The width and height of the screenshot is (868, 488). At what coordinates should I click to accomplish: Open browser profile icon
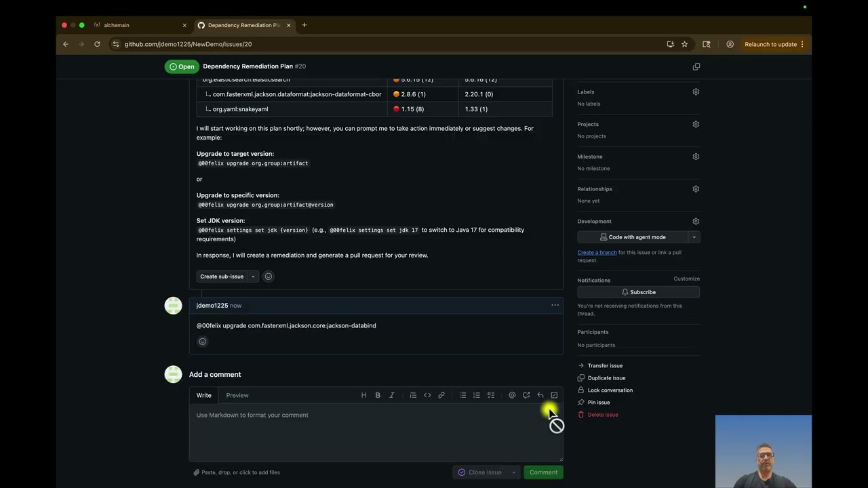[x=730, y=44]
